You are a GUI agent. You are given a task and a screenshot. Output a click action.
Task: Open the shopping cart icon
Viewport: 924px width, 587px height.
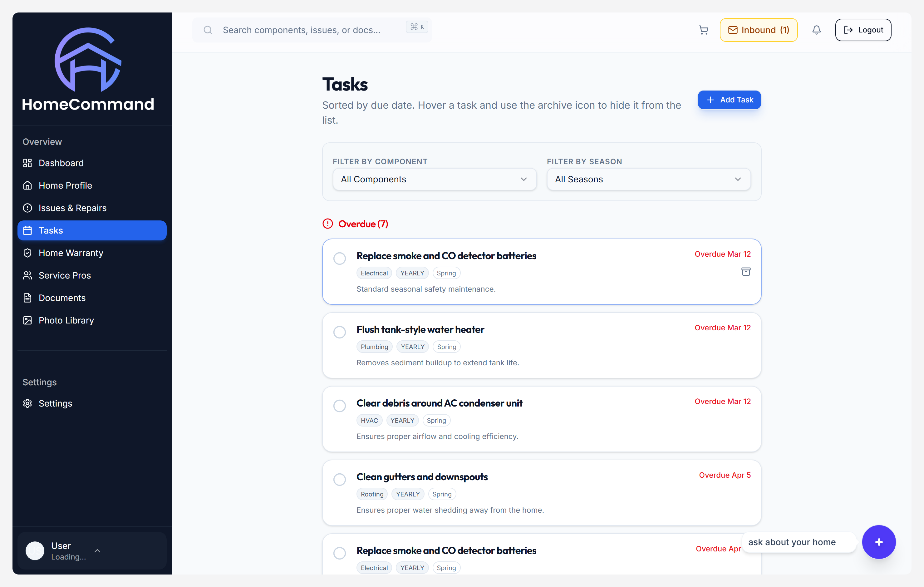click(x=703, y=30)
